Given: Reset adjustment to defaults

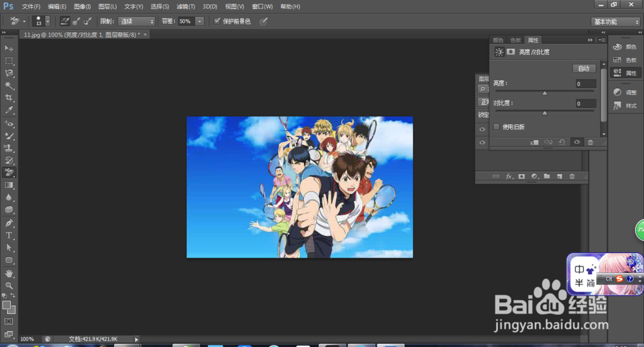Looking at the screenshot, I should 562,142.
